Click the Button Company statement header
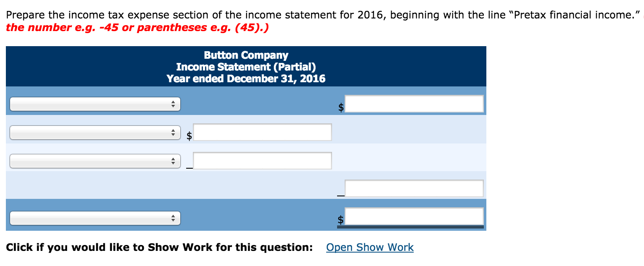Viewport: 644px width, 266px height. [246, 55]
